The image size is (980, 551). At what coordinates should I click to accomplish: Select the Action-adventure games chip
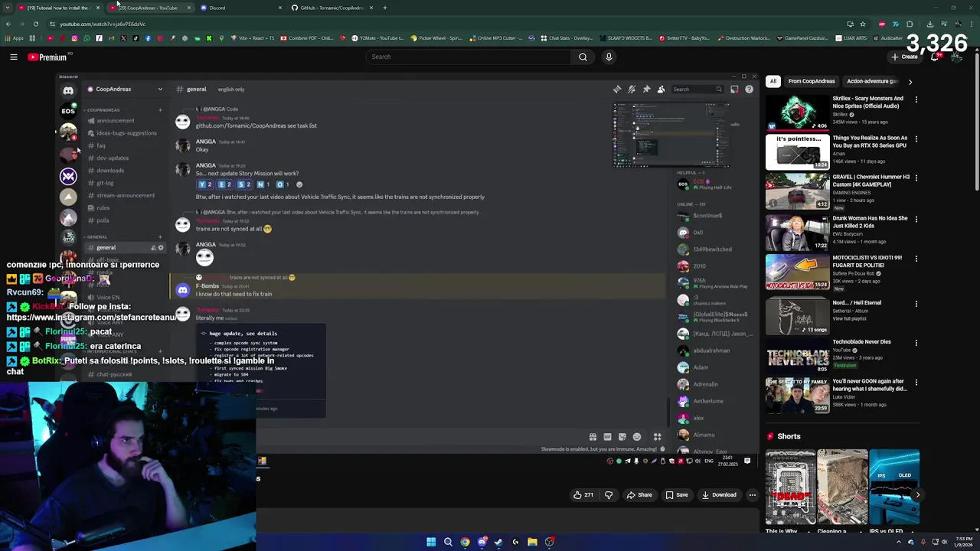point(872,81)
